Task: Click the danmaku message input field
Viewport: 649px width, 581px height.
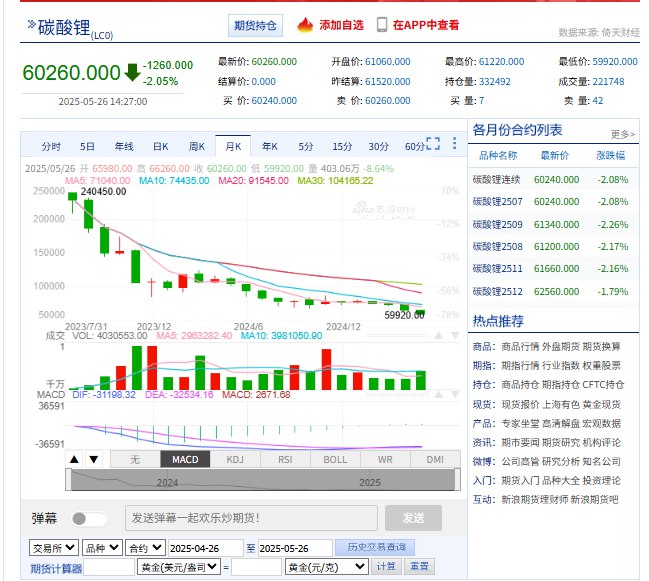Action: 251,518
